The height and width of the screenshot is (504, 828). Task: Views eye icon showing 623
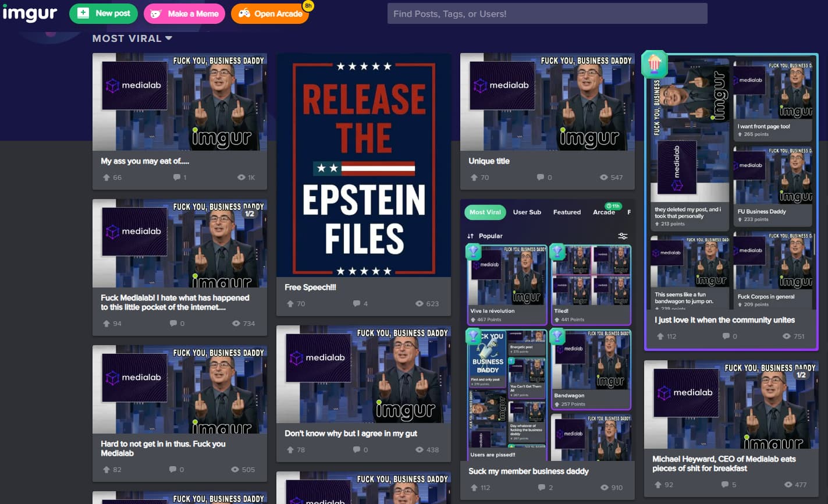click(x=420, y=304)
